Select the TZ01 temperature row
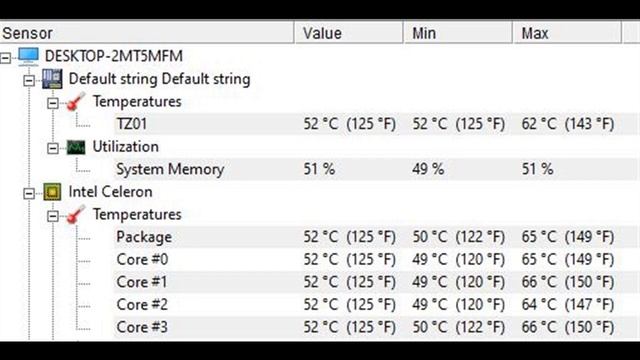Viewport: 640px width, 360px height. click(376, 124)
